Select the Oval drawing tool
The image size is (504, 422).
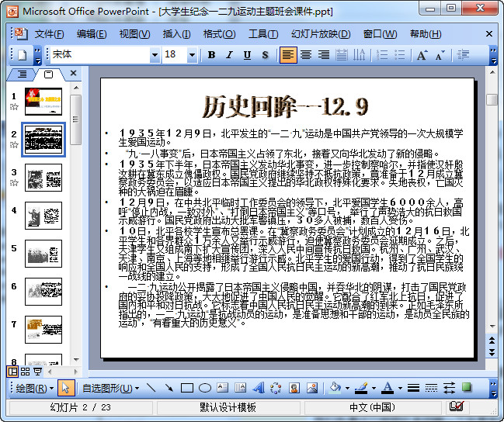point(204,387)
